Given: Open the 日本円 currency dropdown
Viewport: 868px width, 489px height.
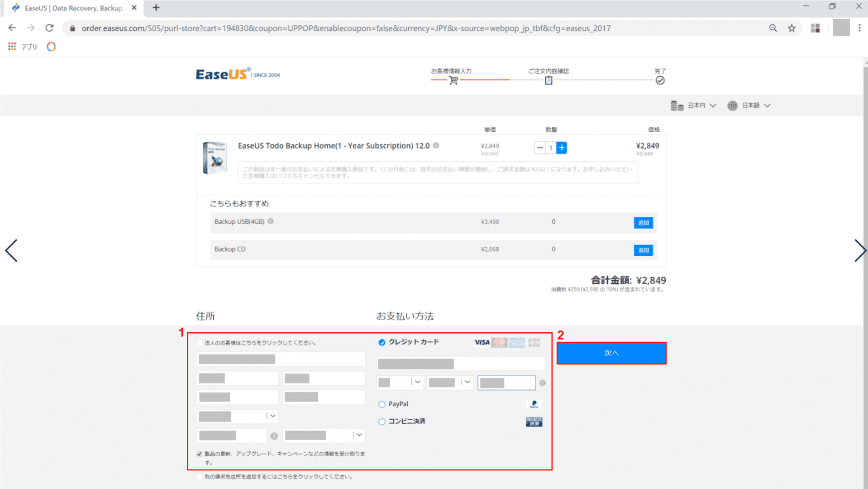Looking at the screenshot, I should [x=693, y=105].
